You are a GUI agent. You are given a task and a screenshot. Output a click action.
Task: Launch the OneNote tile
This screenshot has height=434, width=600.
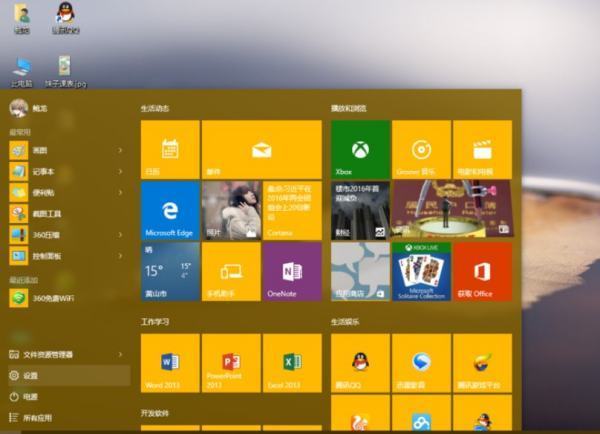coord(292,271)
